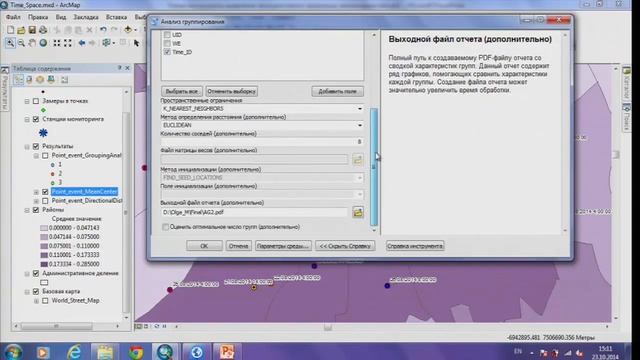Enable the World_Street_Map layer
The height and width of the screenshot is (360, 640).
coord(45,300)
